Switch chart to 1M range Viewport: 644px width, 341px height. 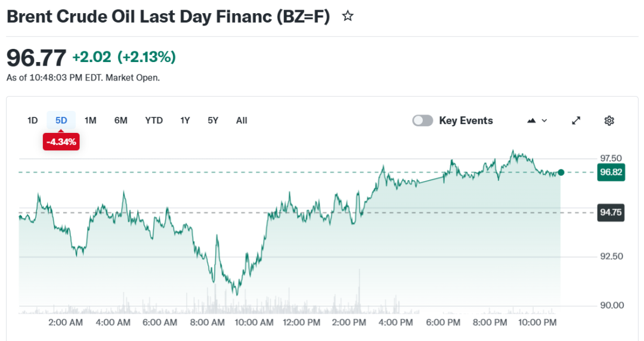coord(90,120)
